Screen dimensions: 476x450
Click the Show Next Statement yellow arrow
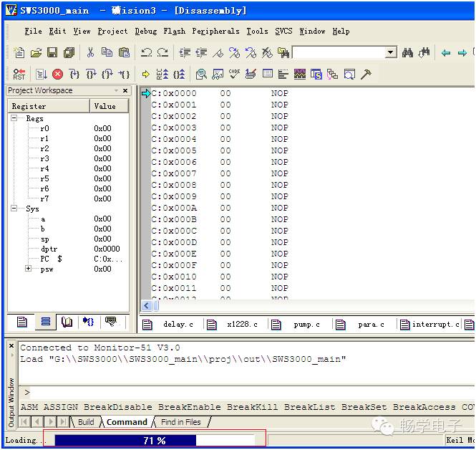coord(146,75)
